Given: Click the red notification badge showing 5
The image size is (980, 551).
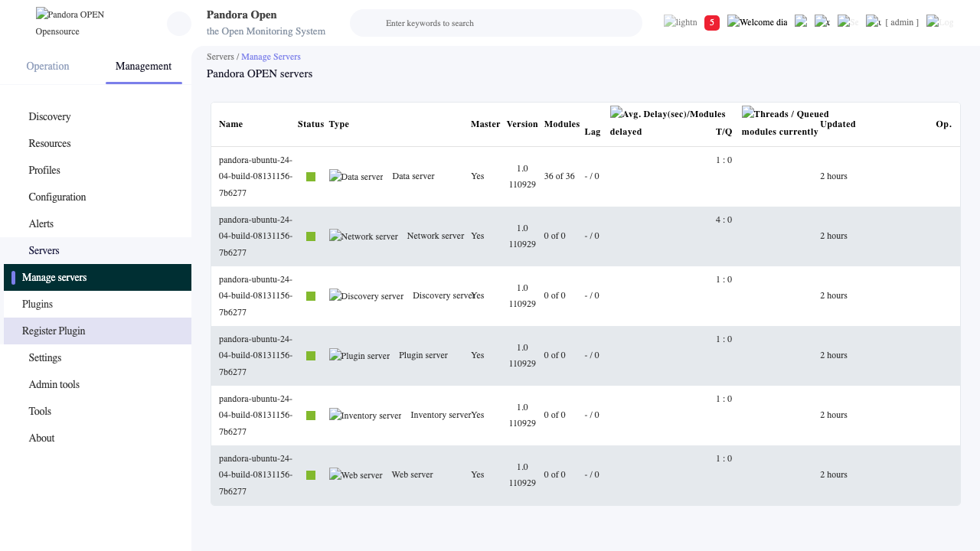Looking at the screenshot, I should [712, 23].
